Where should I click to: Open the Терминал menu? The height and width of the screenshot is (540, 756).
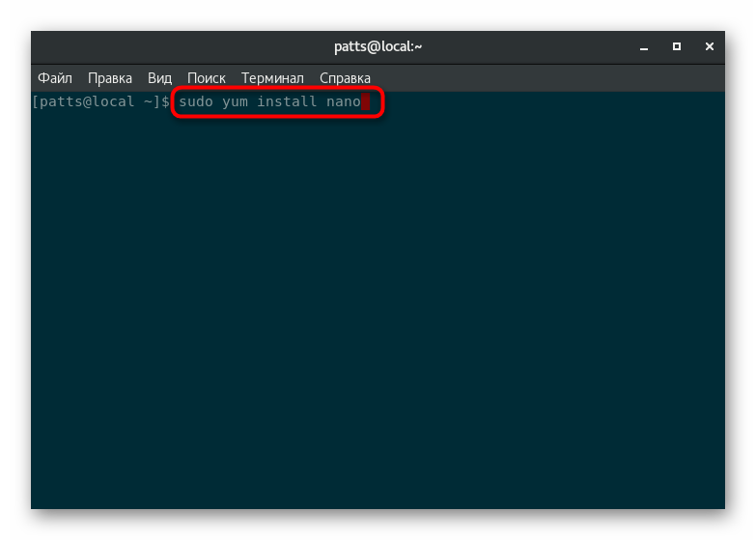tap(272, 78)
